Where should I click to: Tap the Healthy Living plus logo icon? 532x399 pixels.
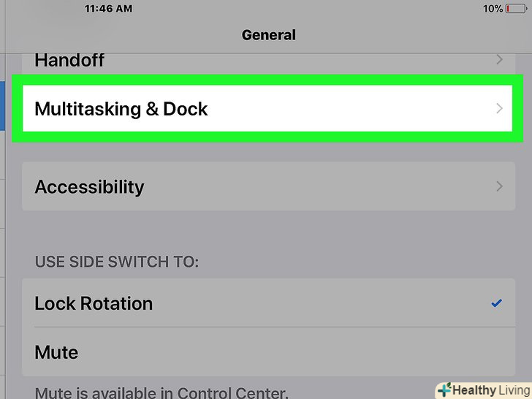click(x=444, y=390)
